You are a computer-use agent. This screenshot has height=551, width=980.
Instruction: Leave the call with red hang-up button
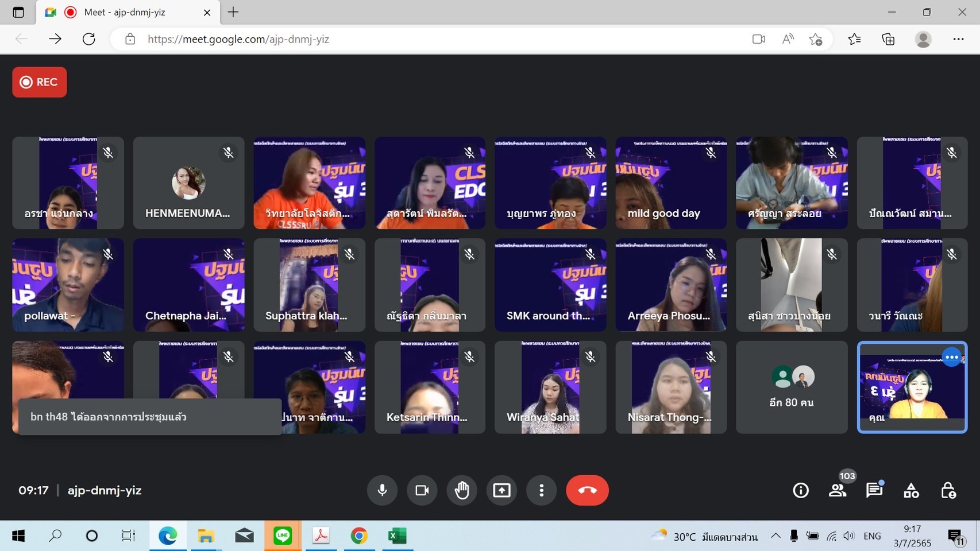coord(587,490)
